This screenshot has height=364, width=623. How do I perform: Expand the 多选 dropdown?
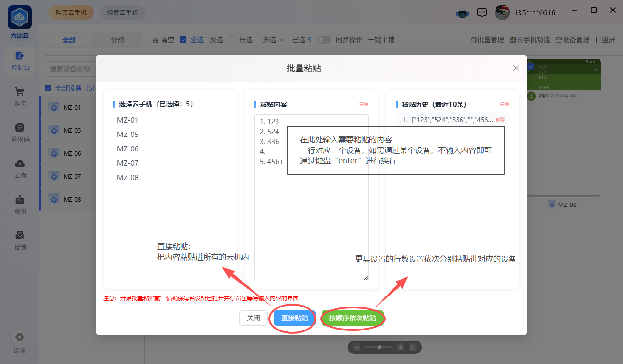[x=273, y=40]
